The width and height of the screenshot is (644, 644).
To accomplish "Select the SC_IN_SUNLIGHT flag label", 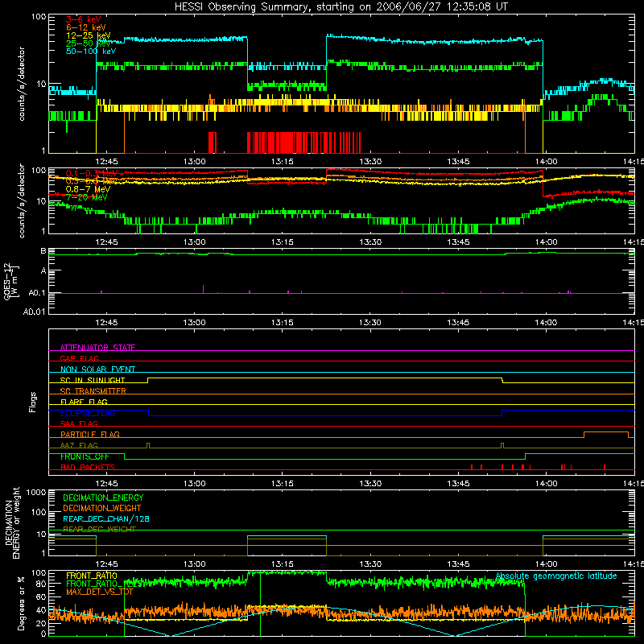I will [93, 380].
